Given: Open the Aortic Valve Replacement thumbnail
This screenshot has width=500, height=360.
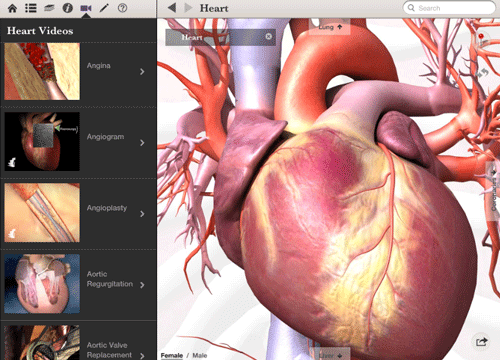Looking at the screenshot, I should (42, 343).
